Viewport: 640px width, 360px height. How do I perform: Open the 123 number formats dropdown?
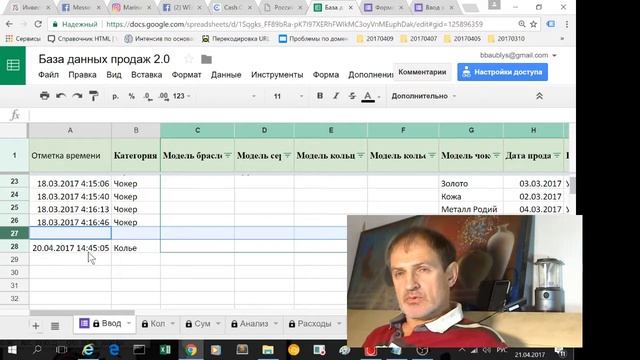(x=182, y=96)
